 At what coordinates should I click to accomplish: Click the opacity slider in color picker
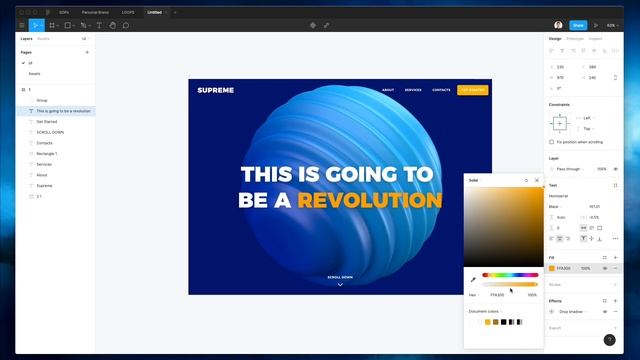(510, 284)
